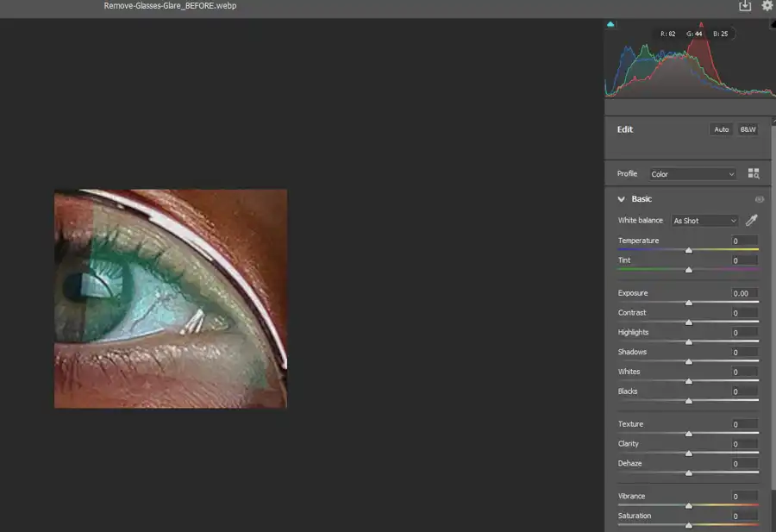This screenshot has height=532, width=776.
Task: Click the Exposure value field showing 0.00
Action: click(x=744, y=293)
